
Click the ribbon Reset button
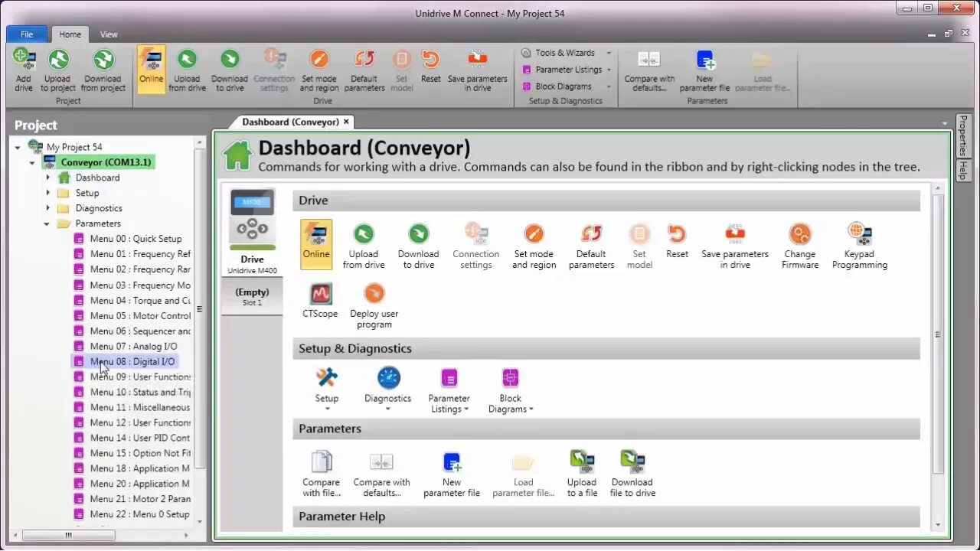tap(431, 67)
